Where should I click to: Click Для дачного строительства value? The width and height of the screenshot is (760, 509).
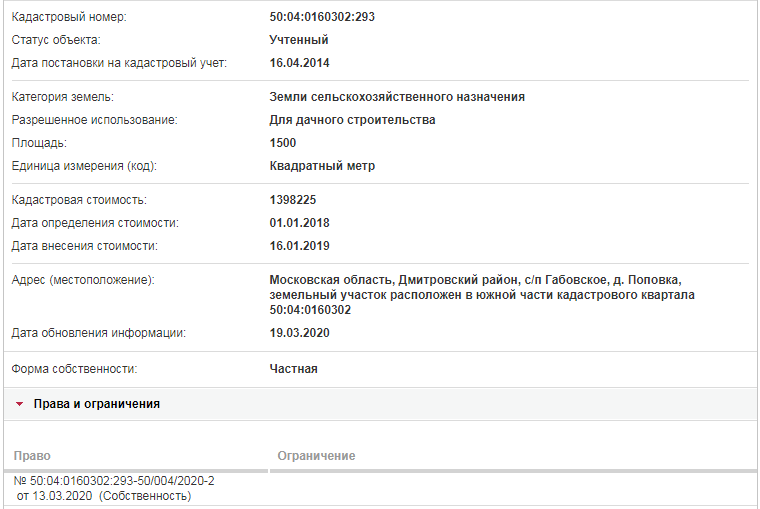point(352,120)
